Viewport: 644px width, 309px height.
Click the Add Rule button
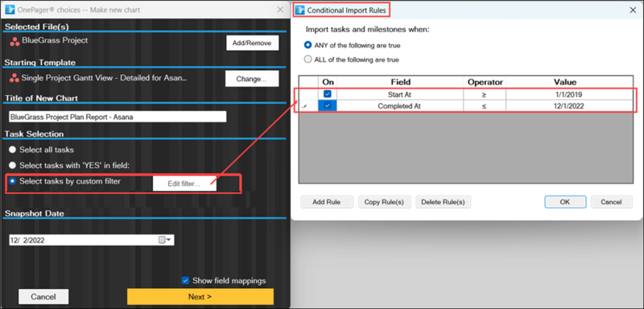point(327,202)
